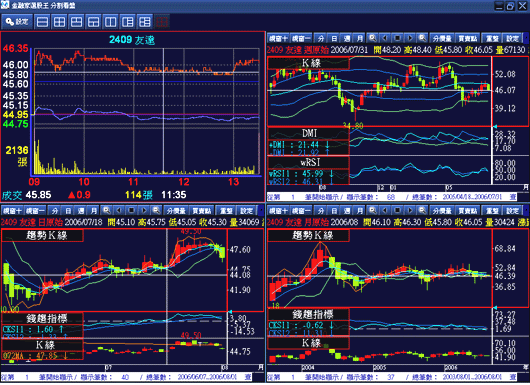Select the four-pane grid layout icon
The width and height of the screenshot is (530, 385).
pyautogui.click(x=59, y=22)
